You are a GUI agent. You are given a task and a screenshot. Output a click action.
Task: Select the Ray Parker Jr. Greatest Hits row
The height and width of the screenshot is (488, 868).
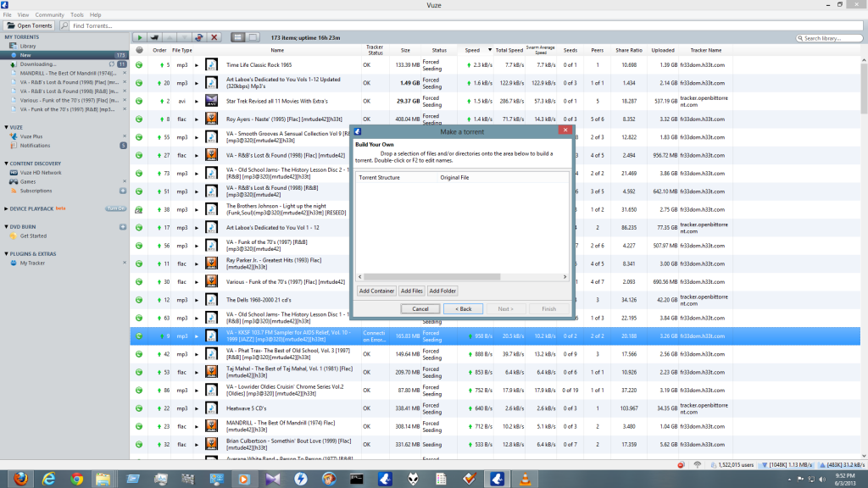[495, 263]
